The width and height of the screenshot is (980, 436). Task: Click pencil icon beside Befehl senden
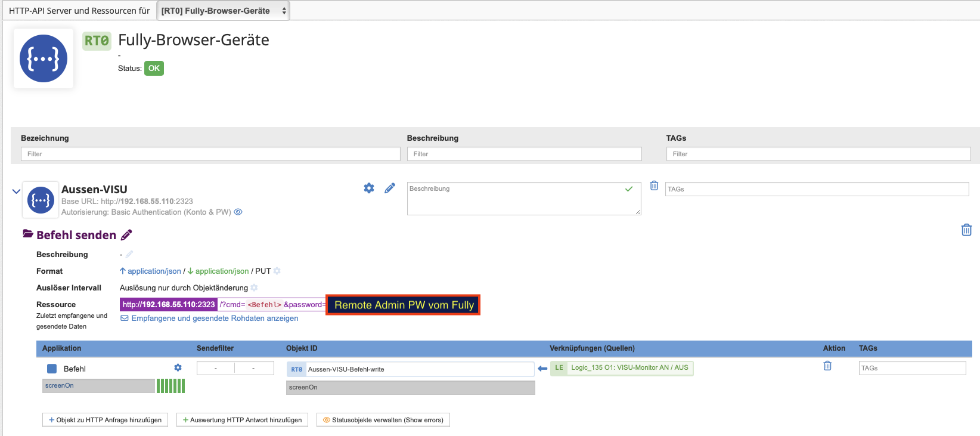click(126, 235)
